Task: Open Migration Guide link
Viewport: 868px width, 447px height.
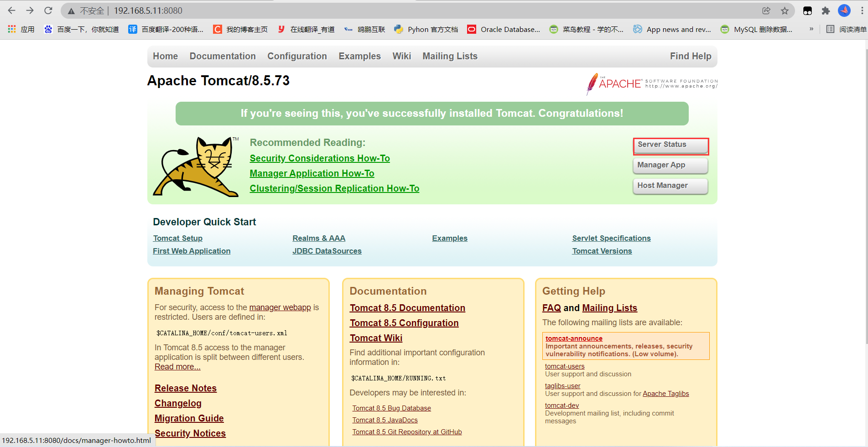Action: (x=189, y=418)
